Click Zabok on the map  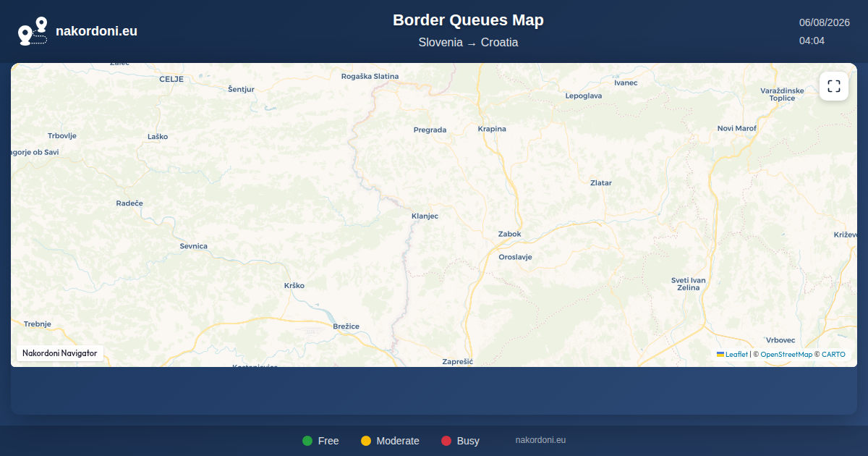pos(509,234)
